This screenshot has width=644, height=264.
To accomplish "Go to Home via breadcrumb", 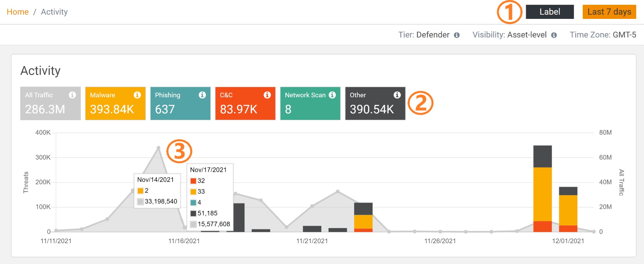I will click(18, 12).
